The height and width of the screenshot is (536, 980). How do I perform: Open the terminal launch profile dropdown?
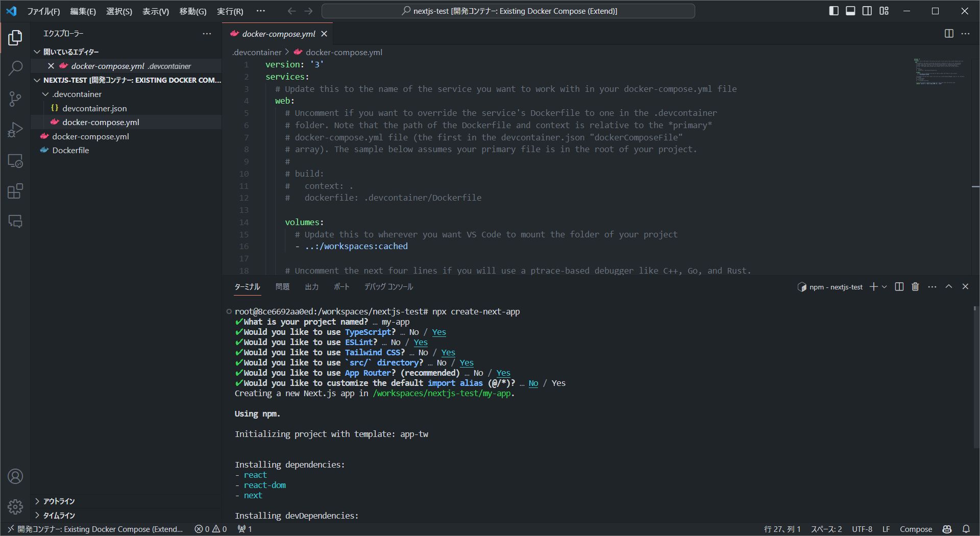[x=885, y=287]
